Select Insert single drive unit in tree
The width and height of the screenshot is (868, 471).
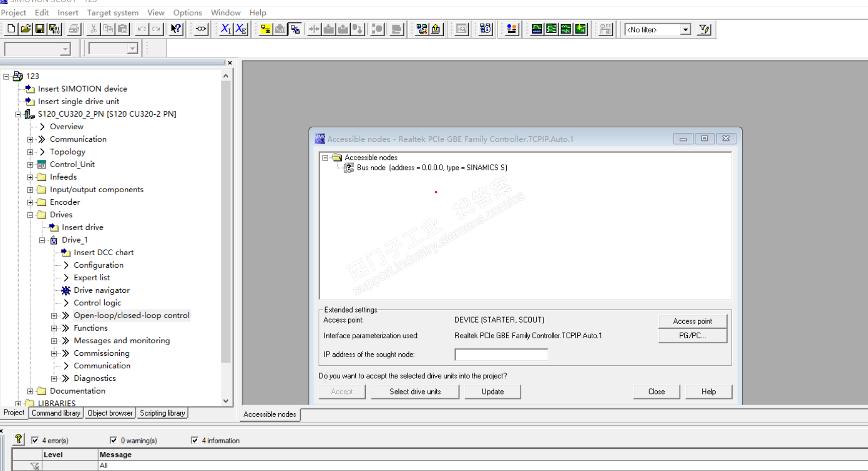(x=78, y=102)
